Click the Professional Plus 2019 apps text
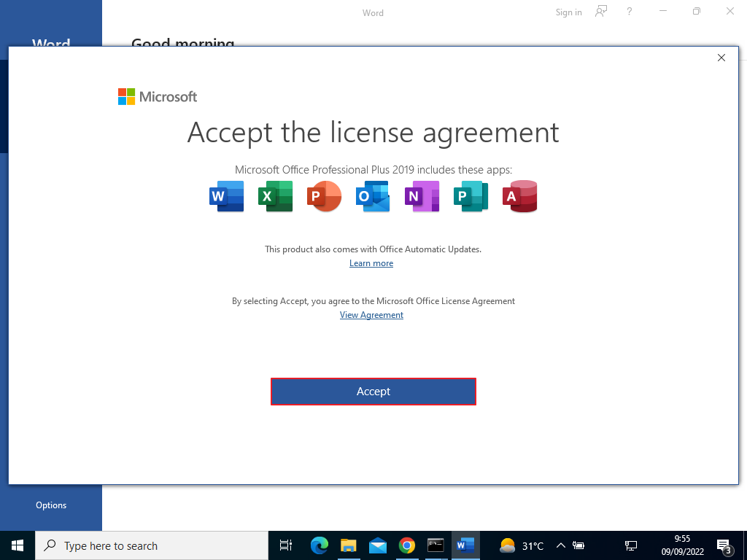747x560 pixels. coord(373,170)
